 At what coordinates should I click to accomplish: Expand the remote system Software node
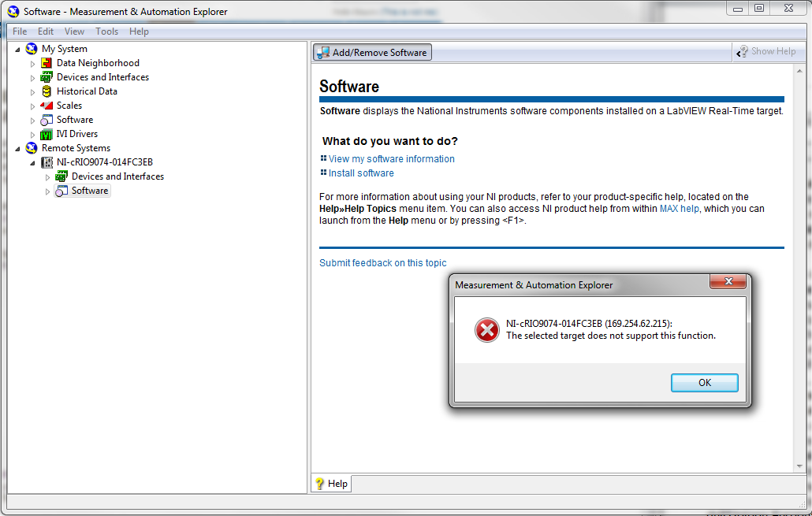tap(47, 191)
